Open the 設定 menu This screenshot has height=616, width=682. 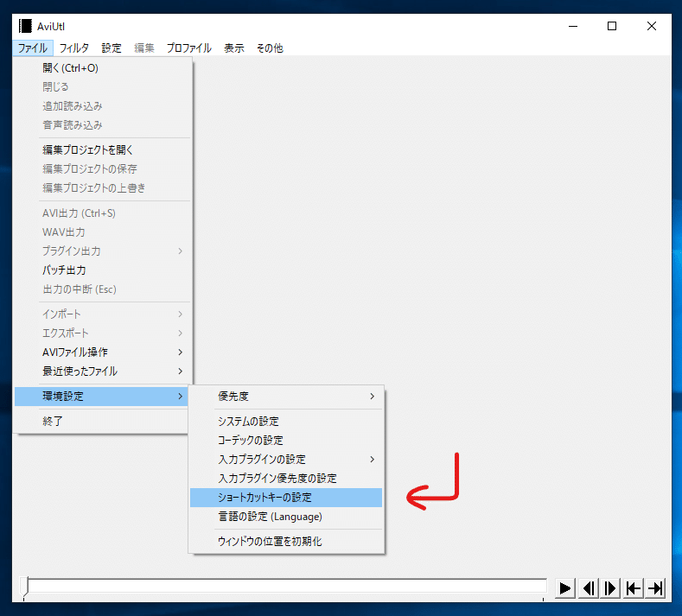point(112,48)
